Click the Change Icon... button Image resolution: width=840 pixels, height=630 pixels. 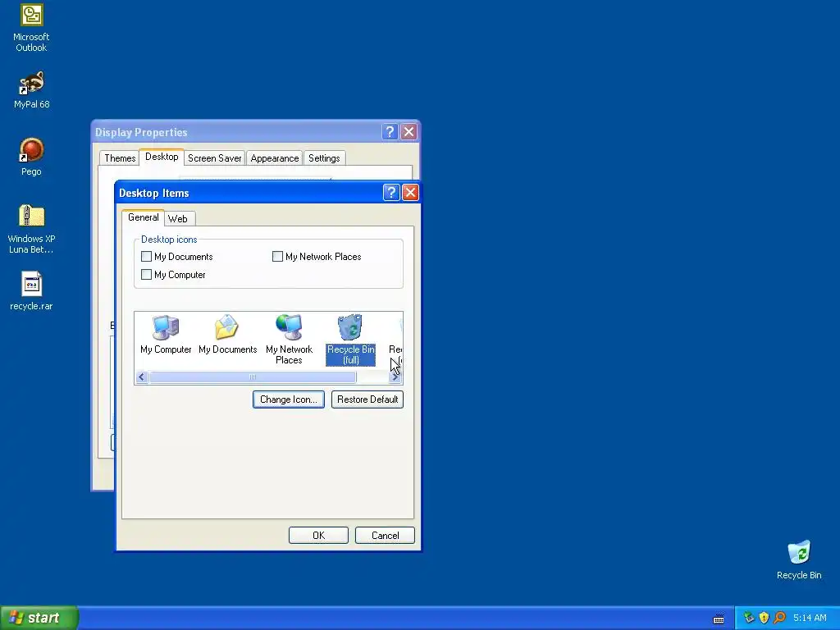coord(288,399)
